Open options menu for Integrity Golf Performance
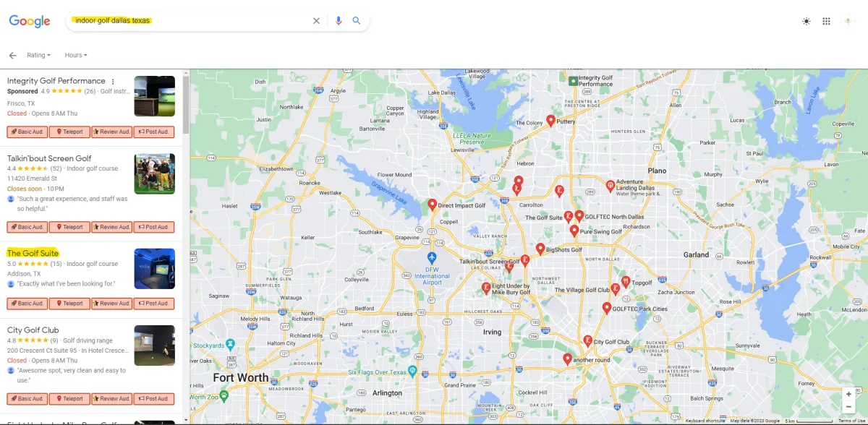The height and width of the screenshot is (425, 868). click(113, 81)
